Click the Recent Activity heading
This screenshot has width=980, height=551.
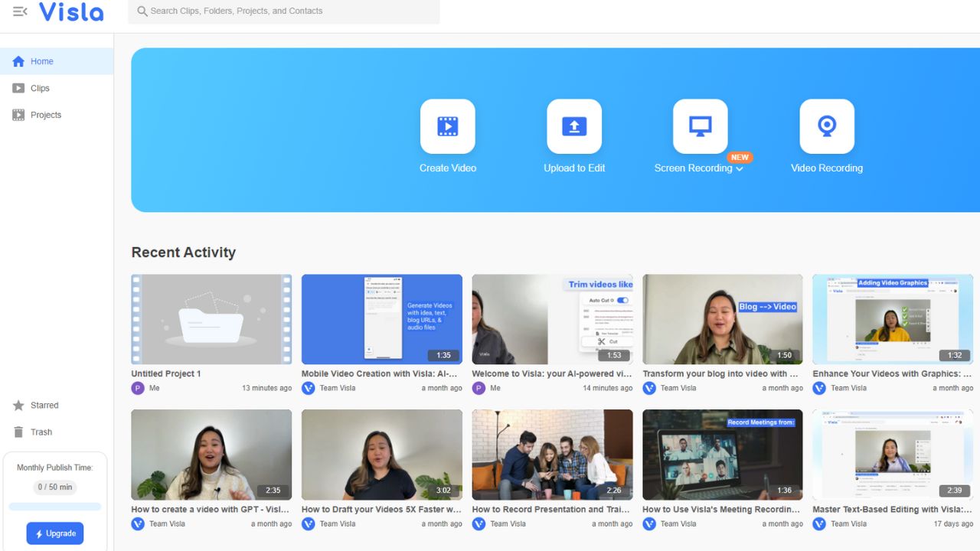click(184, 253)
